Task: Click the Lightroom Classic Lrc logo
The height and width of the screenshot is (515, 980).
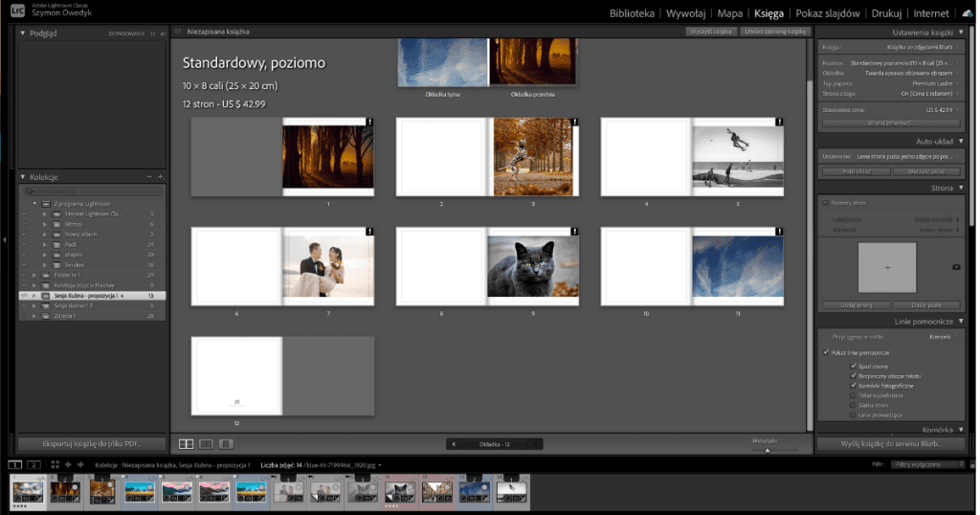Action: coord(17,10)
